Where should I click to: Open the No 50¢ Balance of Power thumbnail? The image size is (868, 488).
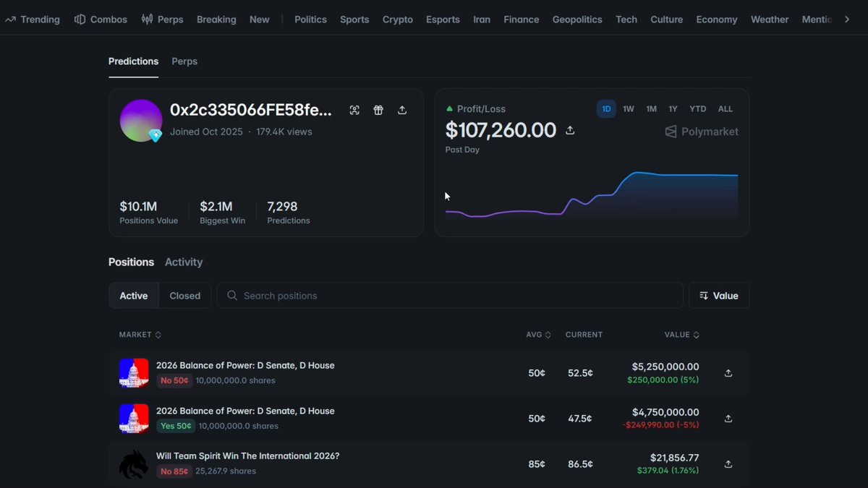(134, 373)
